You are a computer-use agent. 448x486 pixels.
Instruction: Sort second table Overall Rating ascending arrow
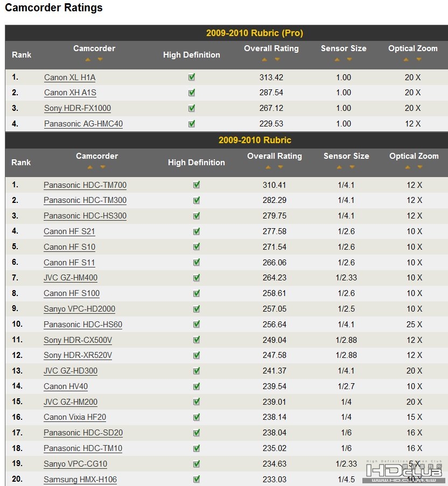click(x=268, y=167)
